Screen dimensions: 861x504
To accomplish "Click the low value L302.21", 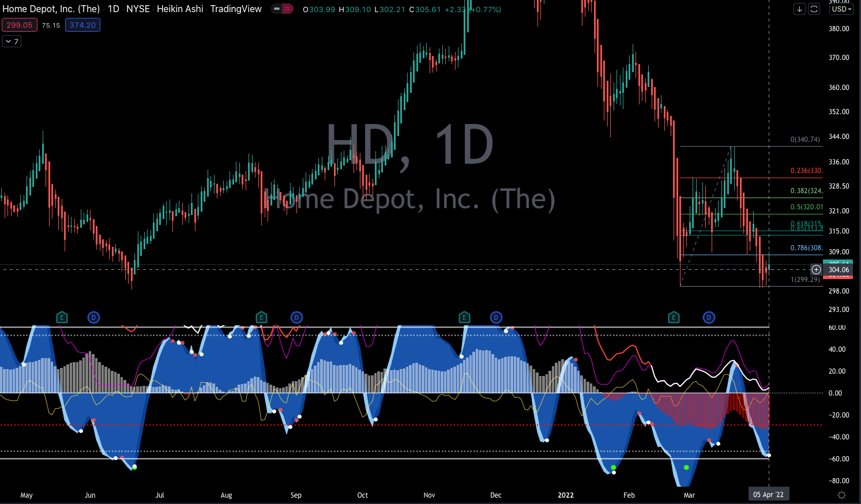I will tap(390, 10).
